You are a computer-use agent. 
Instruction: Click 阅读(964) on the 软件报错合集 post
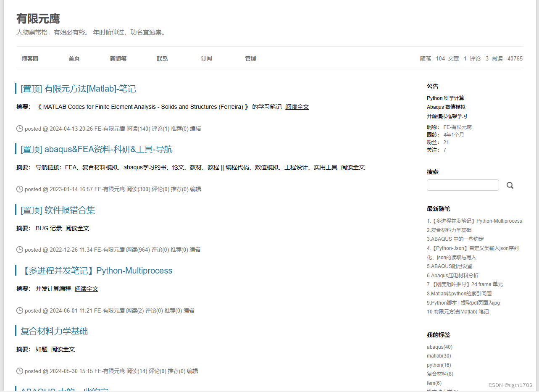click(x=138, y=250)
